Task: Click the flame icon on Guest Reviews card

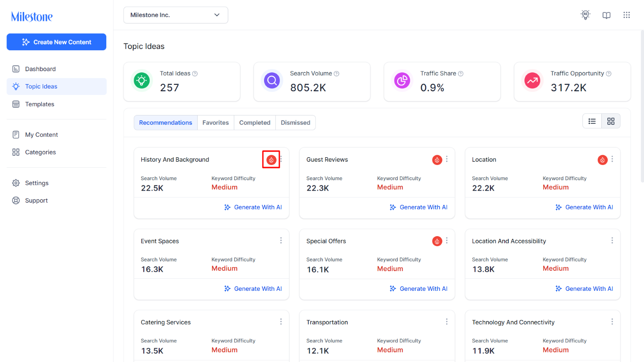Action: (x=437, y=160)
